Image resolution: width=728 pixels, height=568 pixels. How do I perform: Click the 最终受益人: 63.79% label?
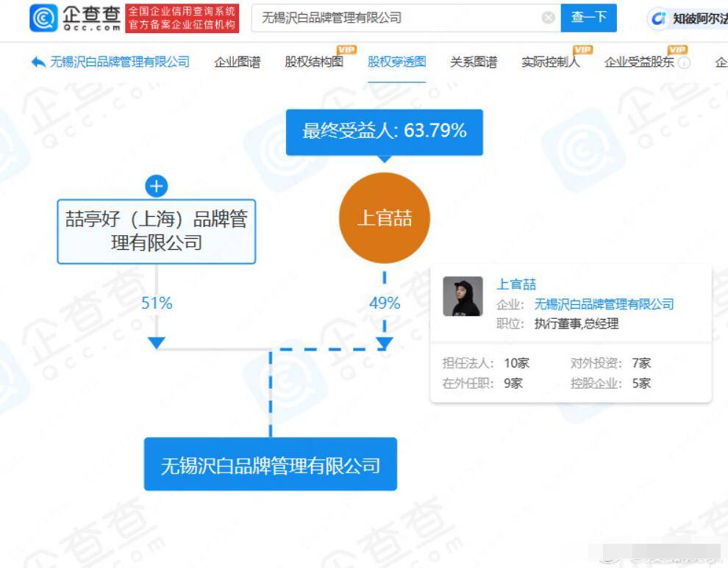coord(385,132)
